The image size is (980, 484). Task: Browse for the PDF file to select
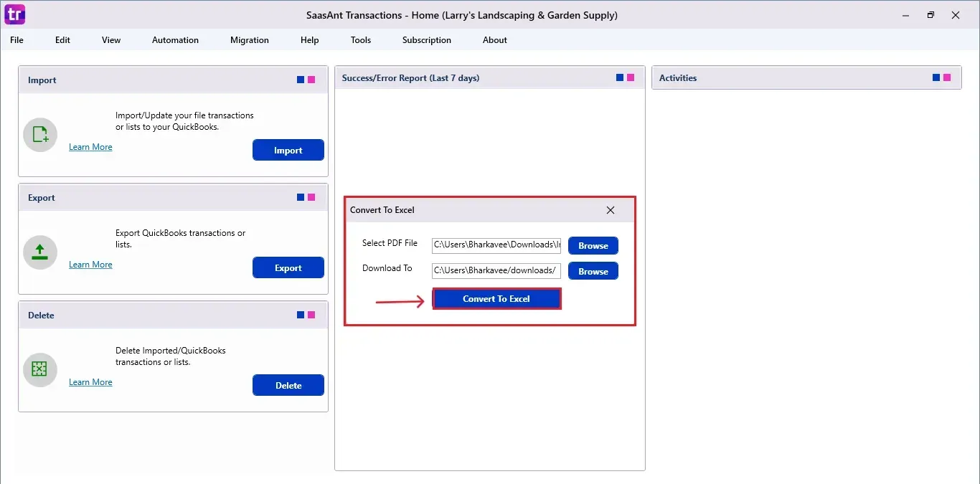tap(593, 246)
